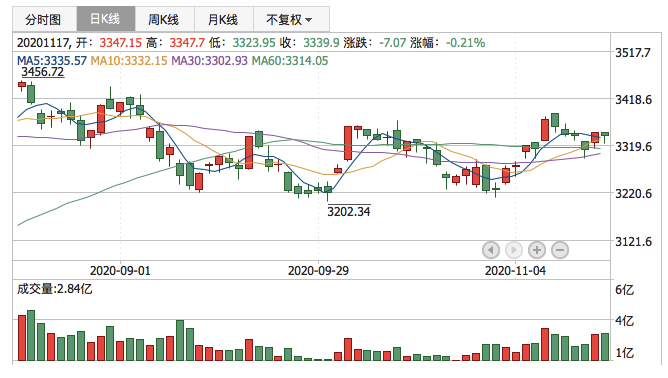The image size is (668, 378).
Task: Select the MA60 indicator label
Action: (290, 61)
